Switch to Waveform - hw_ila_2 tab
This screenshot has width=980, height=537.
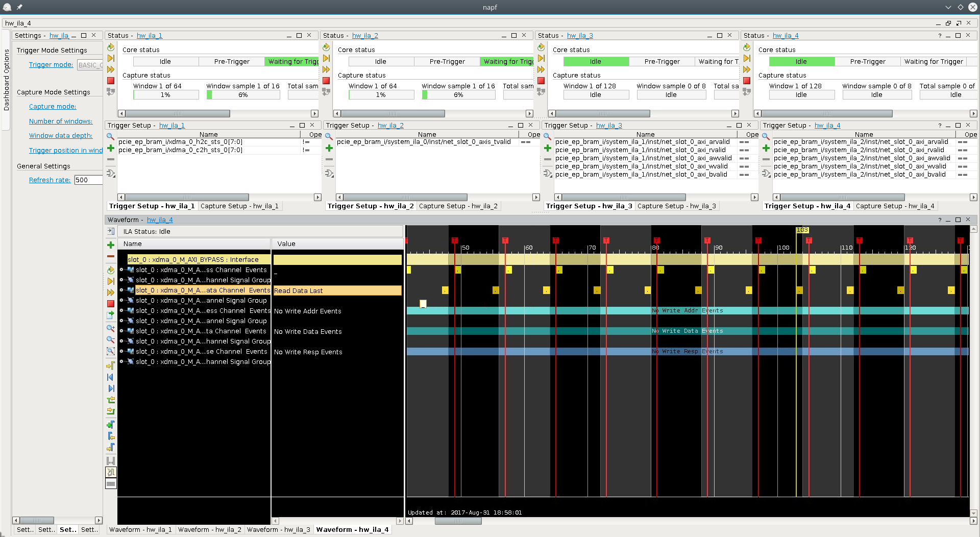tap(209, 529)
